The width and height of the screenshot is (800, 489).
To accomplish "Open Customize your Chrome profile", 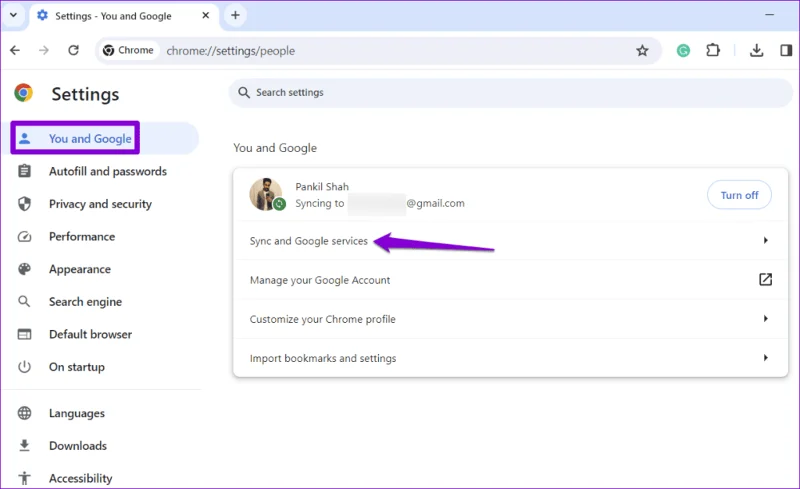I will 510,319.
